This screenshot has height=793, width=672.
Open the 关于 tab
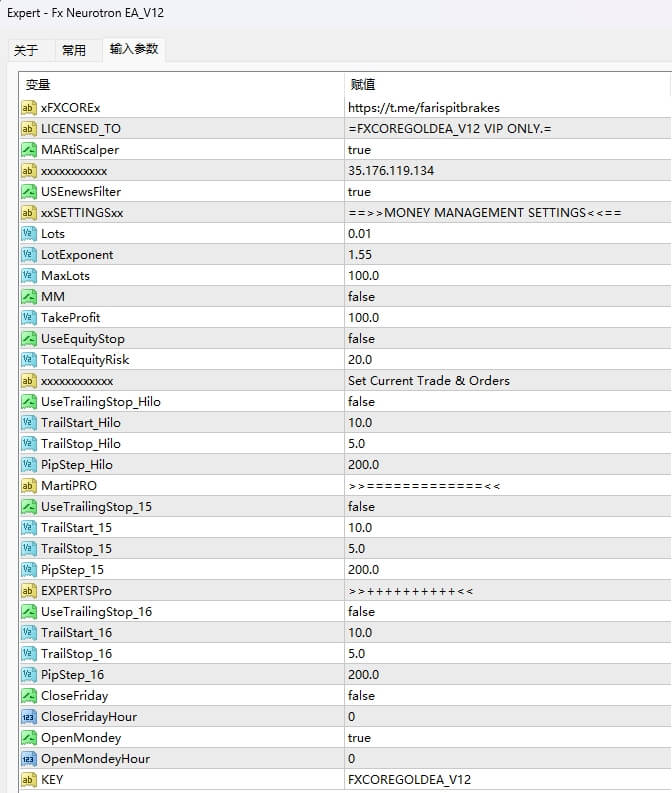[x=26, y=50]
